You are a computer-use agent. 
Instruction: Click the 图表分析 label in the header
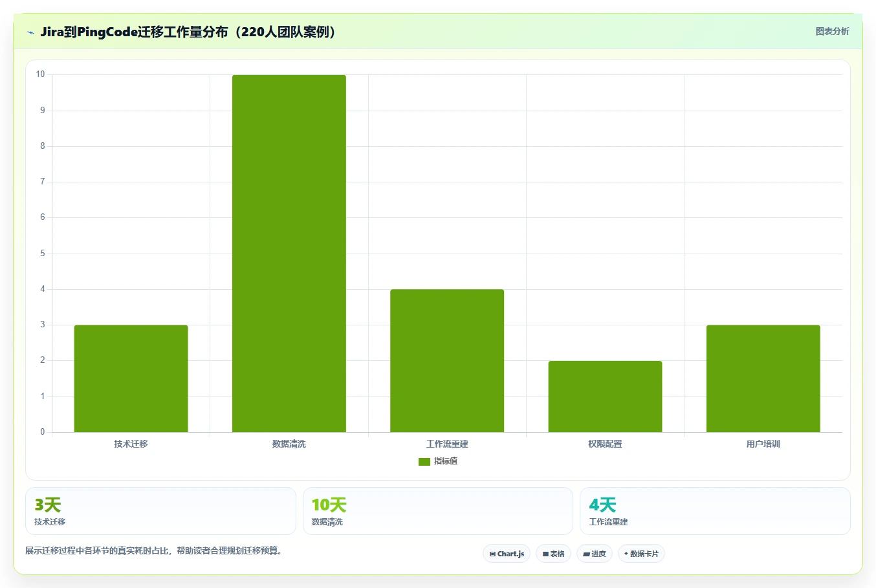point(832,31)
